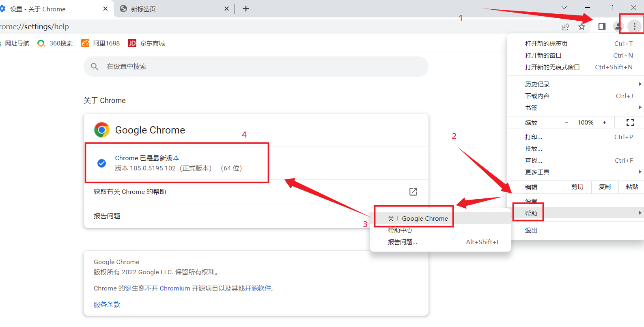Expand the 帮助 submenu

(576, 213)
